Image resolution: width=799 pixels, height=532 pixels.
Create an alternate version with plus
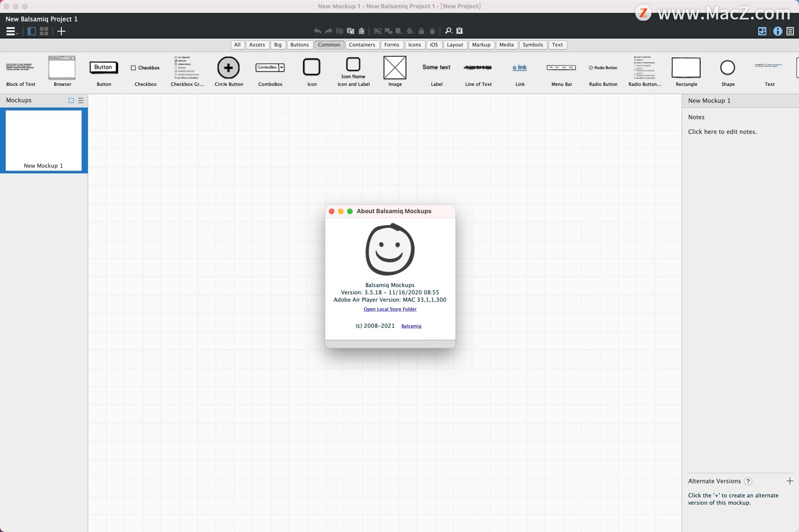(x=790, y=481)
